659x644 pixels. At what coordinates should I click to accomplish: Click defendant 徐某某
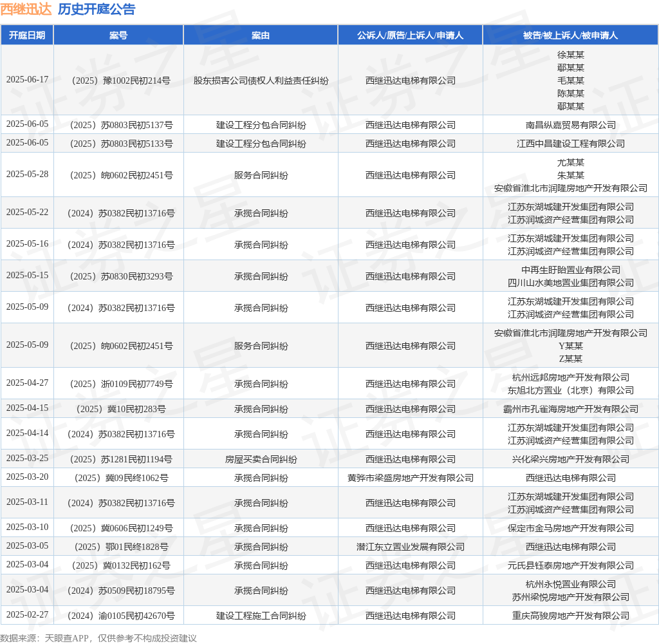pos(570,55)
